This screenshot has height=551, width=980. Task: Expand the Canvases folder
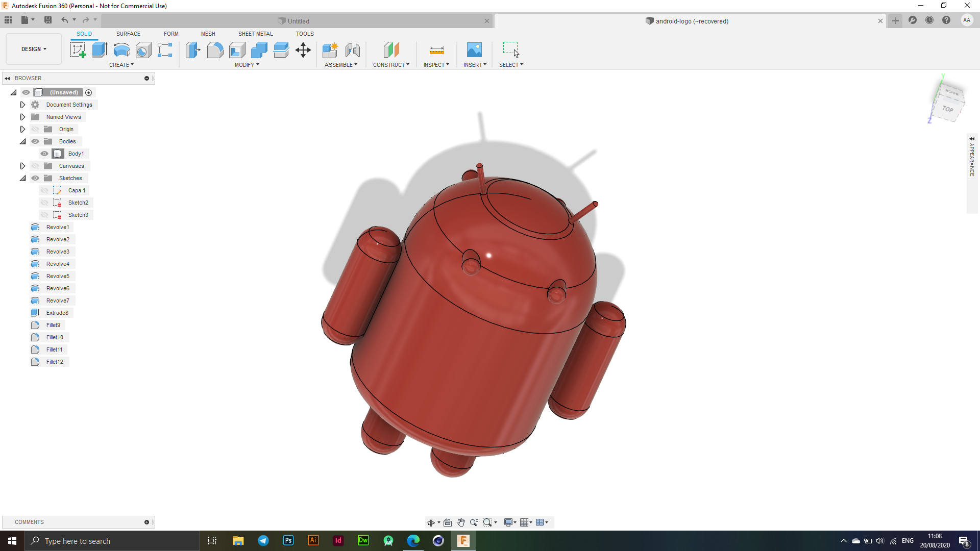click(x=22, y=166)
